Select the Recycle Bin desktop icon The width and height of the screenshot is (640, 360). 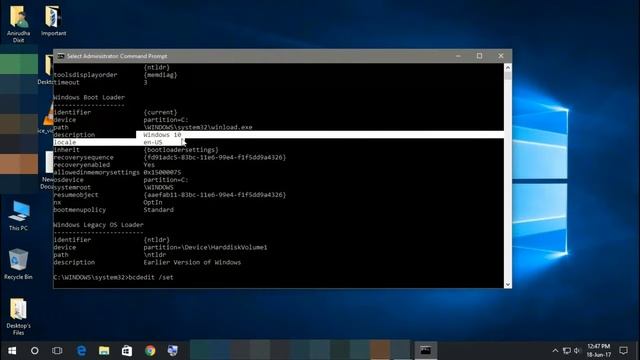tap(18, 264)
